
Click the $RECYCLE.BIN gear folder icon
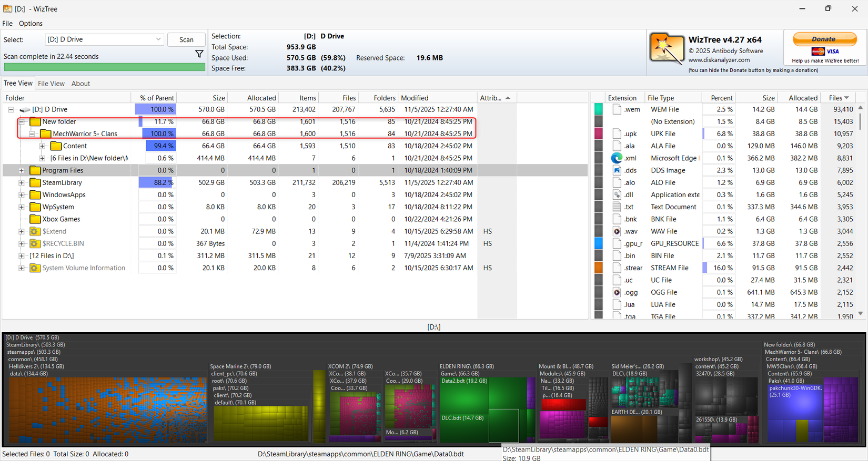[x=35, y=243]
